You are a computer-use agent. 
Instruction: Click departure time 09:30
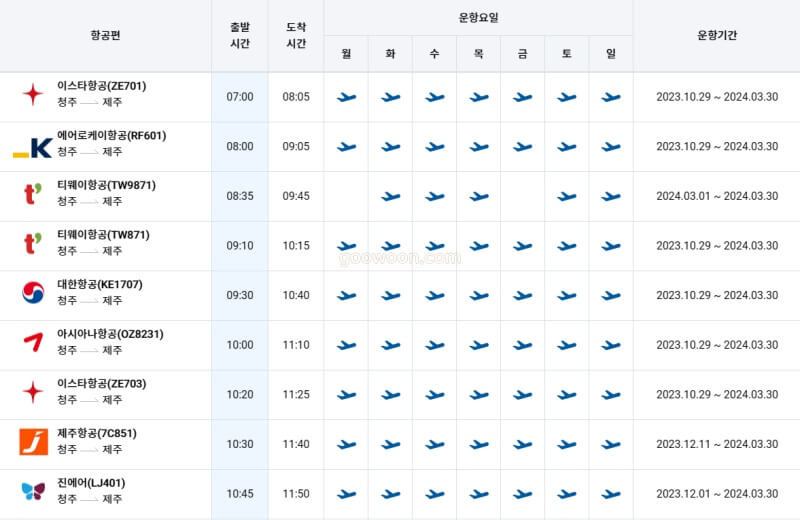tap(240, 295)
